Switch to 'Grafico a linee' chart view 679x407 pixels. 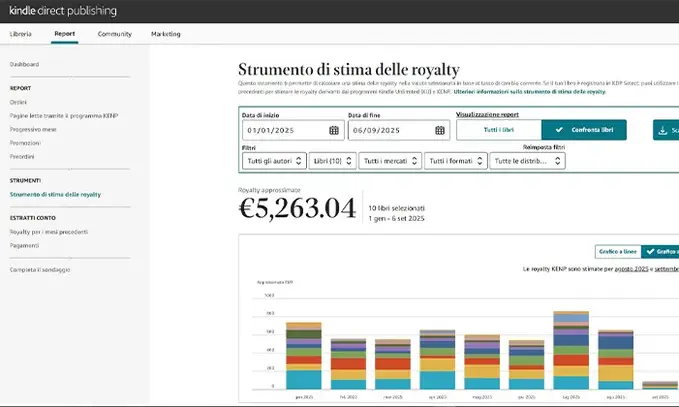tap(618, 252)
